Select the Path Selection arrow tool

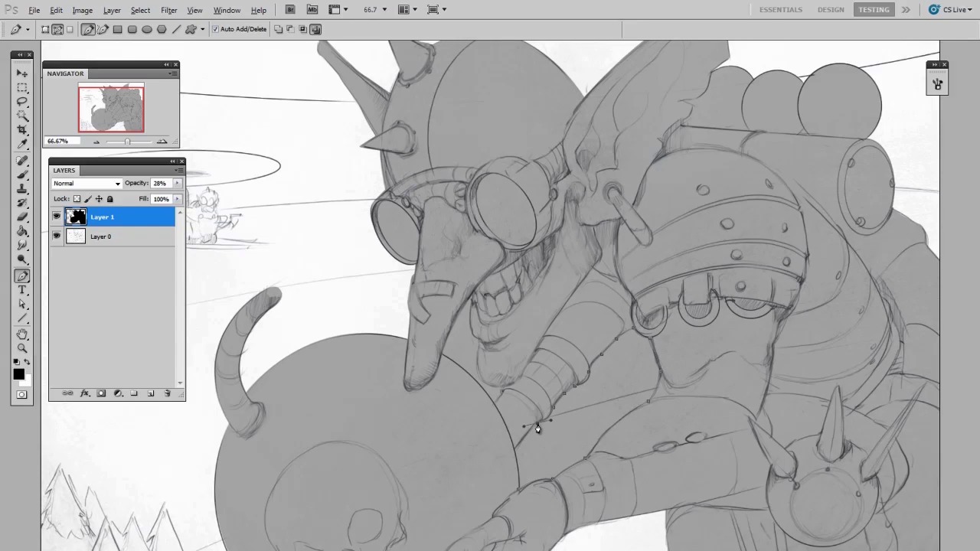(22, 304)
